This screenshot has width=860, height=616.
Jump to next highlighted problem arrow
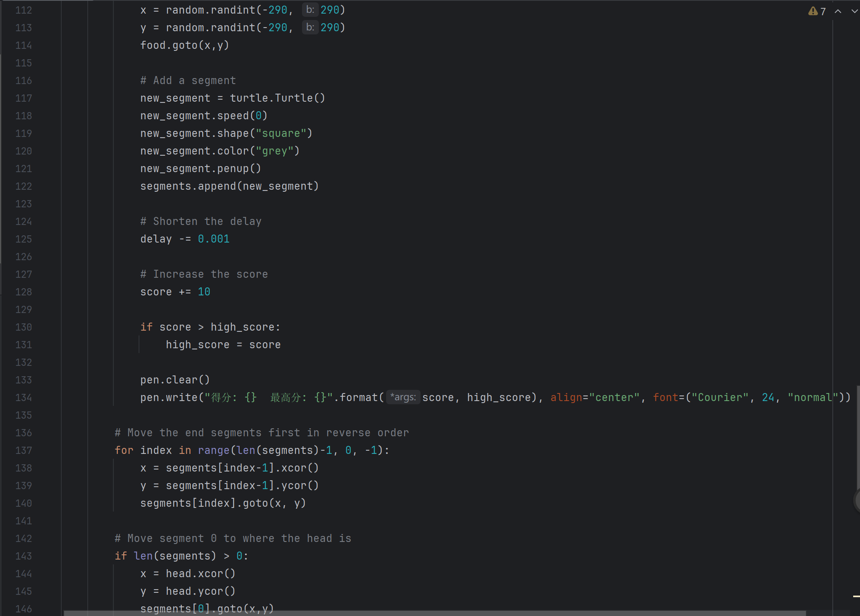854,11
